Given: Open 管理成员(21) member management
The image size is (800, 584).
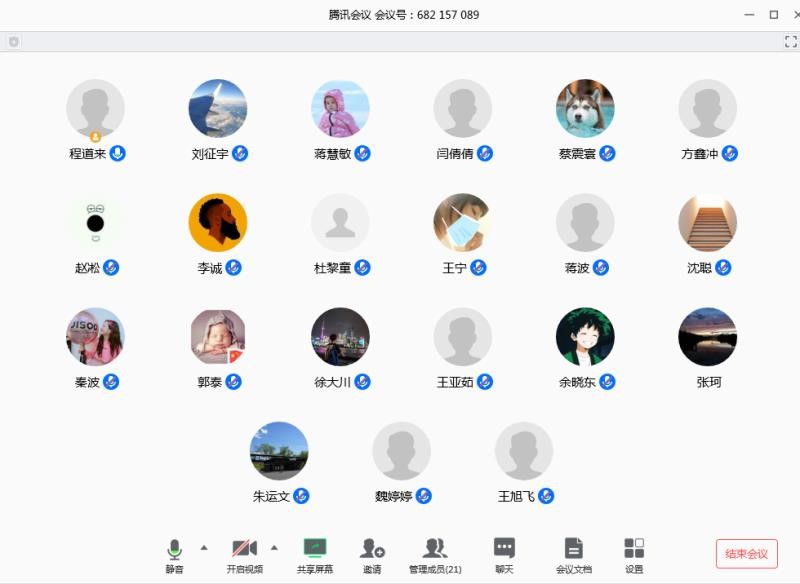Looking at the screenshot, I should (435, 554).
